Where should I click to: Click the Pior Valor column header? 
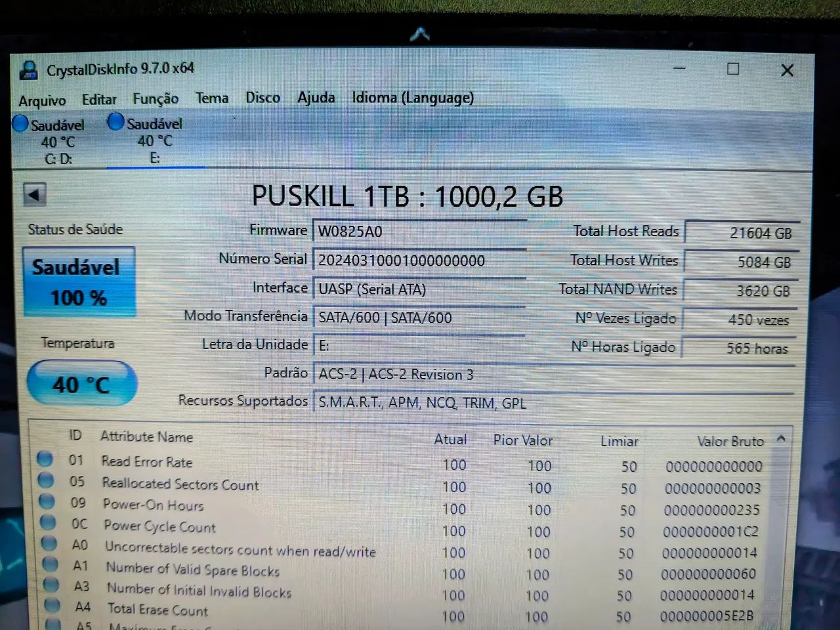click(522, 440)
